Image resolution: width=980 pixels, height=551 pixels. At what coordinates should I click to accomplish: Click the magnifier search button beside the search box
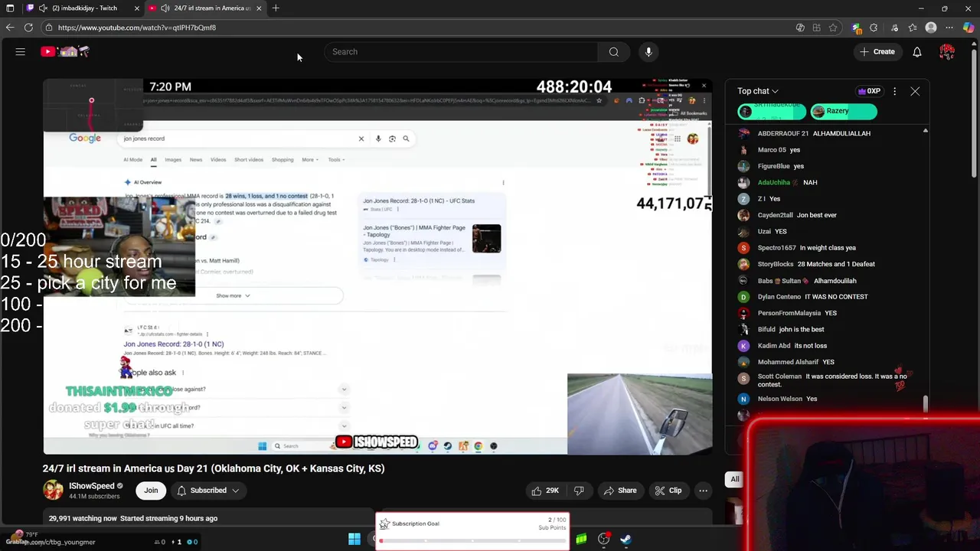pyautogui.click(x=614, y=52)
